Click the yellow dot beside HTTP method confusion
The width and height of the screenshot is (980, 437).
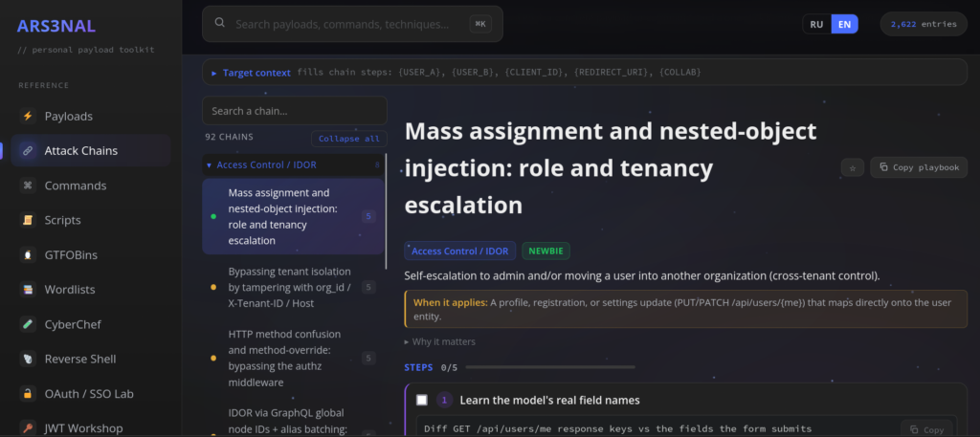click(x=213, y=359)
